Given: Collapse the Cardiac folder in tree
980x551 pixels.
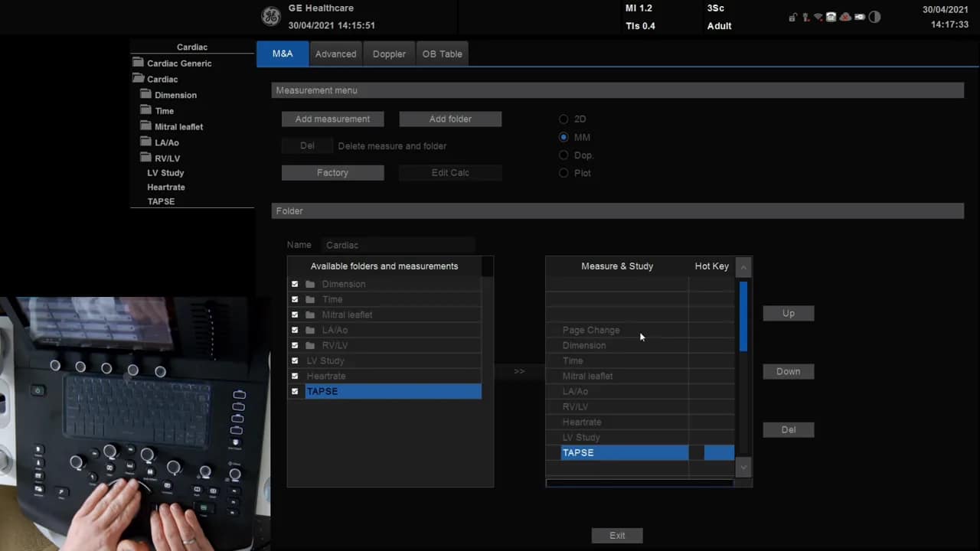Looking at the screenshot, I should [x=139, y=79].
